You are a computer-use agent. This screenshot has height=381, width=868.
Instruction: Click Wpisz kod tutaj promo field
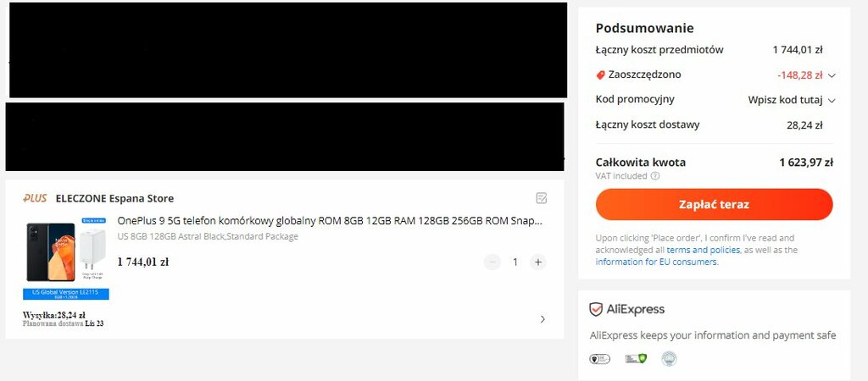tap(785, 100)
